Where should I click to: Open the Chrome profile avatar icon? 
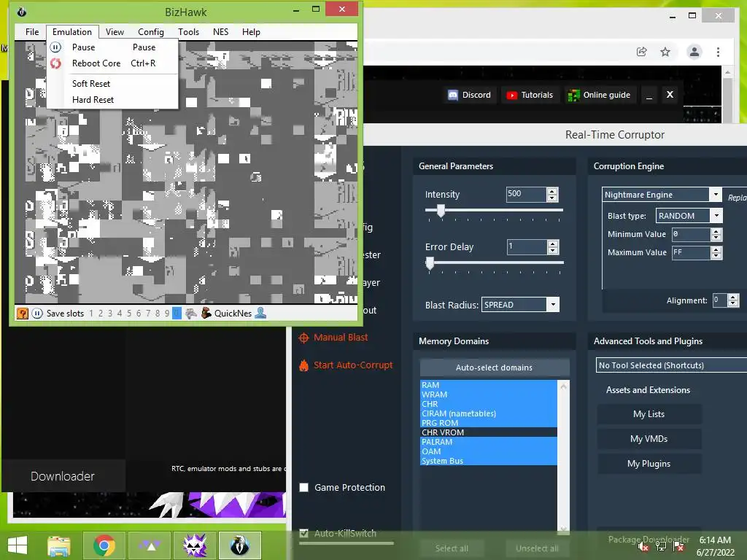click(694, 52)
